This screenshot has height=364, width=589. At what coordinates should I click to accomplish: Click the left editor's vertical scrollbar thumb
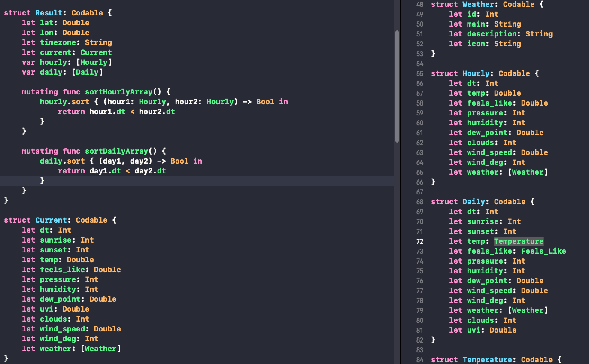click(x=397, y=86)
